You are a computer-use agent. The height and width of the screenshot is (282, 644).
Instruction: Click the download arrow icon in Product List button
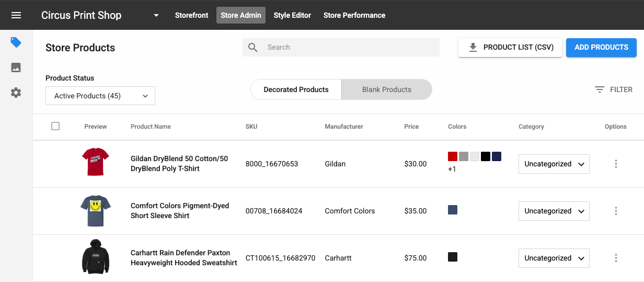[473, 48]
